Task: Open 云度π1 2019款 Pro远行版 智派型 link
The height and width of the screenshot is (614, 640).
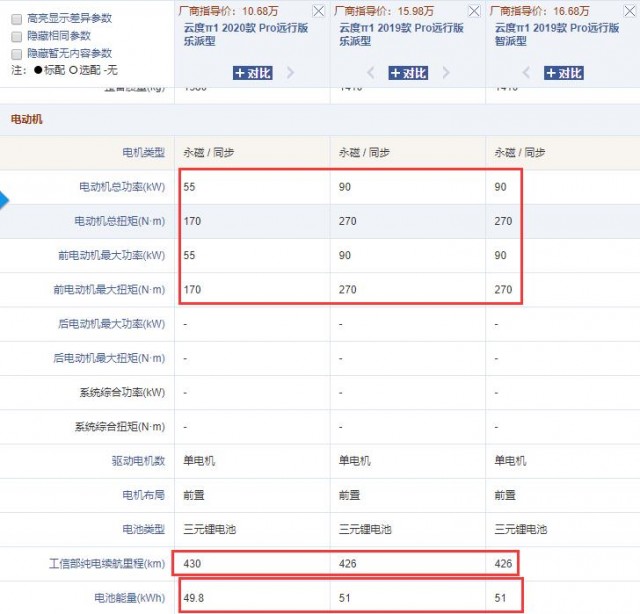Action: (557, 34)
